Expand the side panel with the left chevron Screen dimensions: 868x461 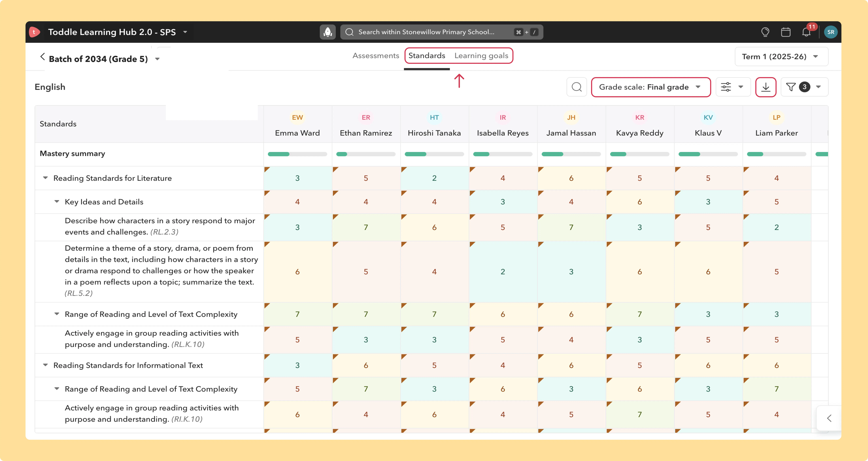[829, 418]
